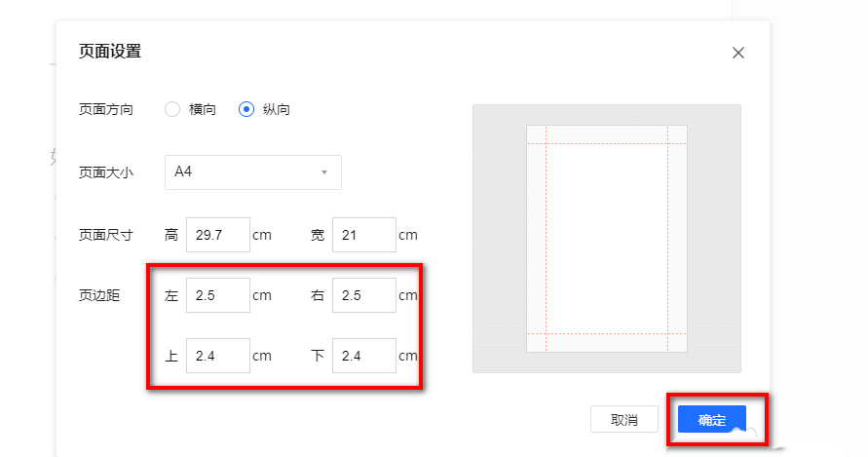Click the 取消 button
The width and height of the screenshot is (868, 457).
pos(624,419)
